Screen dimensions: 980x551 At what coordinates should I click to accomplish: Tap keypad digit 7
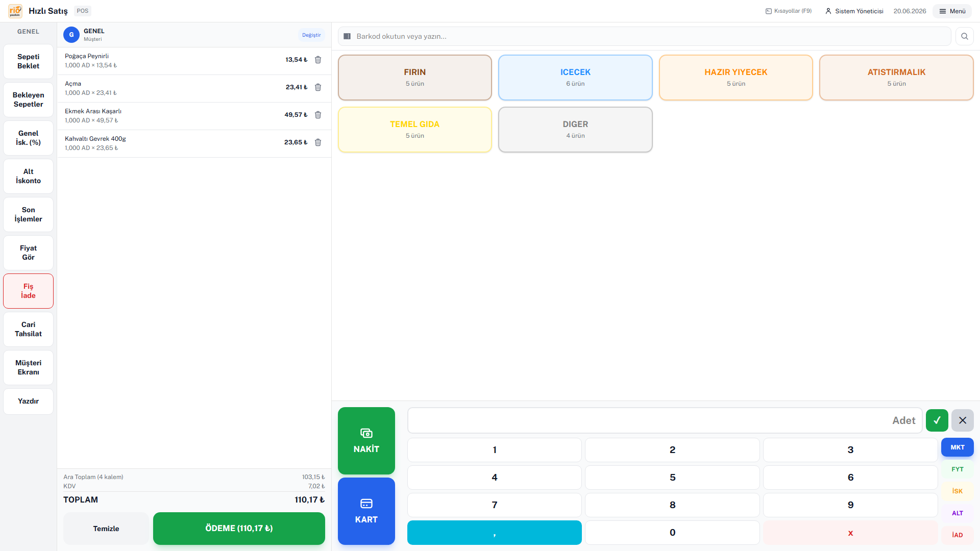coord(495,505)
